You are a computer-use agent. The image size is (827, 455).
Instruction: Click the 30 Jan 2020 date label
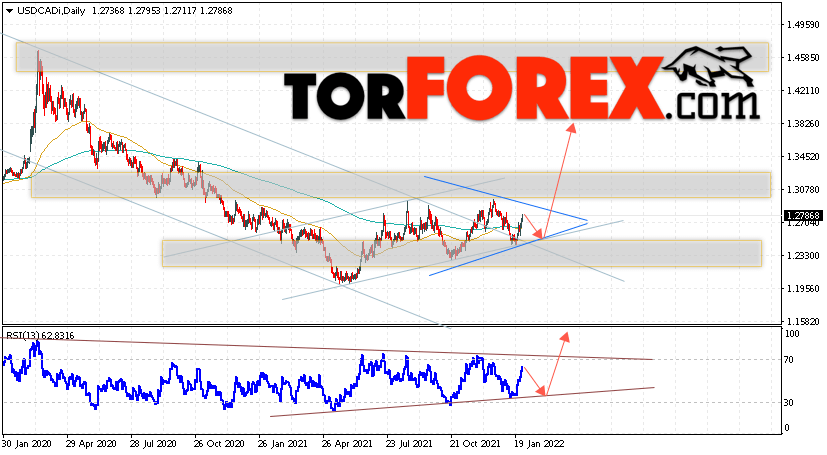(26, 444)
